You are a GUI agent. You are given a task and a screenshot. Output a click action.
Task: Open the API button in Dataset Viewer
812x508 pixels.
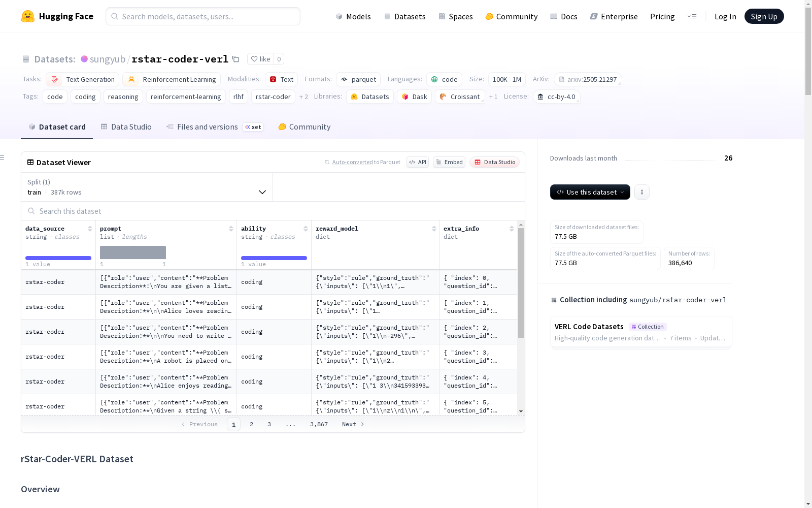tap(418, 162)
